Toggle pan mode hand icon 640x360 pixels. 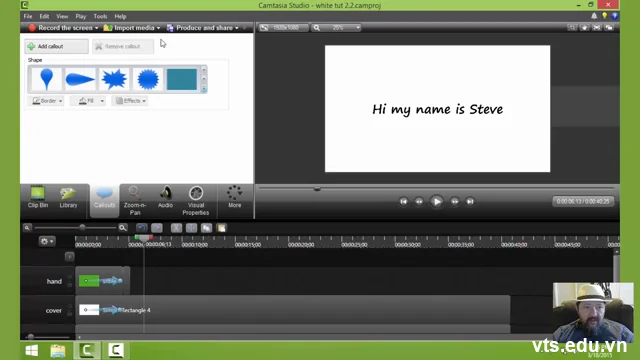[x=584, y=27]
